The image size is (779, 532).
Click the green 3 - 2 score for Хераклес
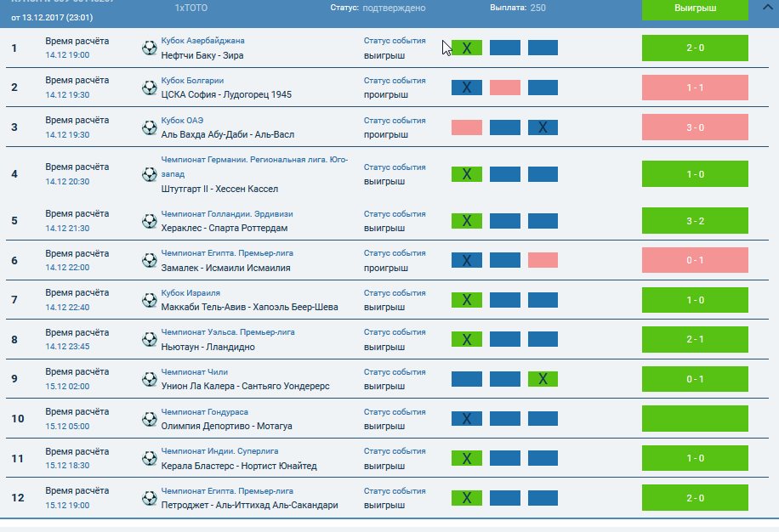click(695, 221)
